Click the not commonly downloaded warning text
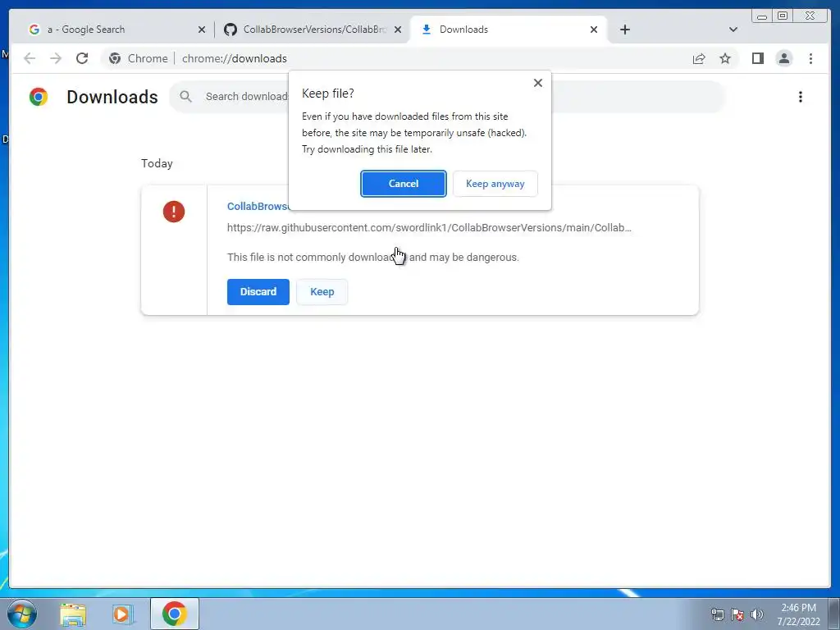Screen dimensions: 840x630 [x=373, y=257]
